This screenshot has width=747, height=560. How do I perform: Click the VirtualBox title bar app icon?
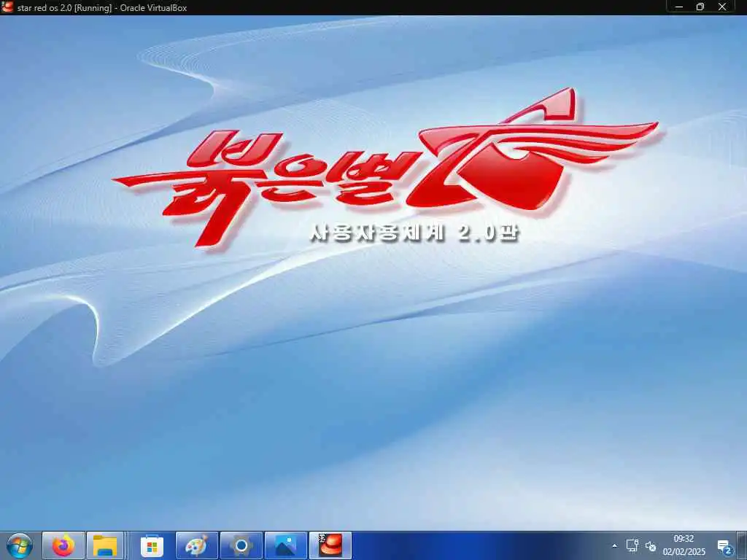pos(7,7)
